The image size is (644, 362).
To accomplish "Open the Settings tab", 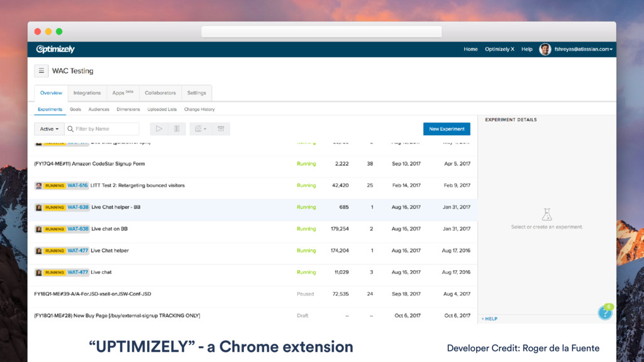I will [196, 93].
